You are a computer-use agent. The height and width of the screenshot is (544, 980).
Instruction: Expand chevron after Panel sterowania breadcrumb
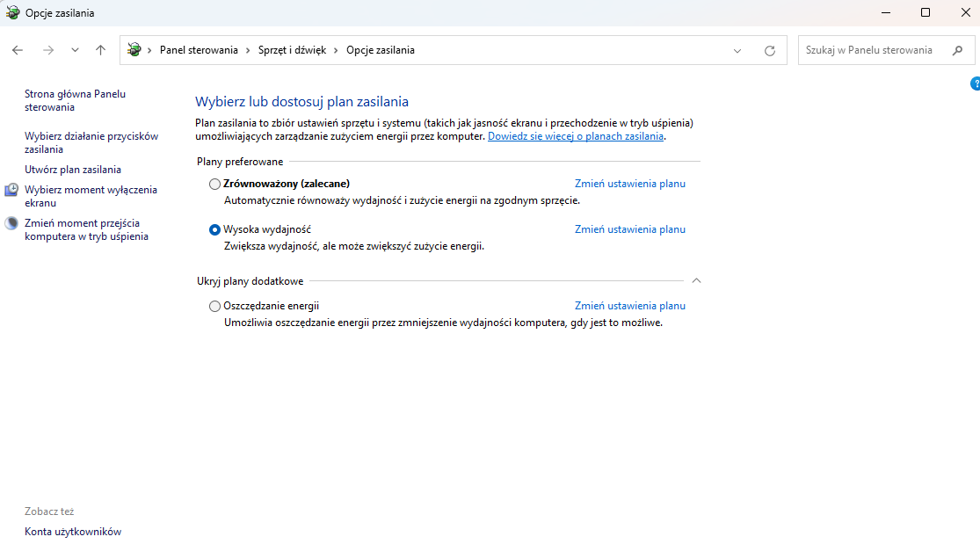(248, 50)
